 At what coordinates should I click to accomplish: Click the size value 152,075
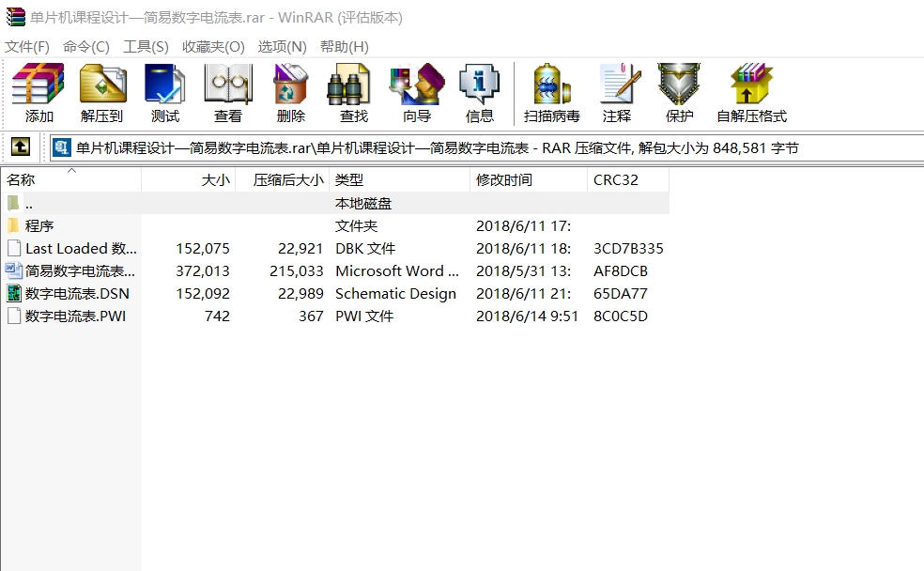203,248
